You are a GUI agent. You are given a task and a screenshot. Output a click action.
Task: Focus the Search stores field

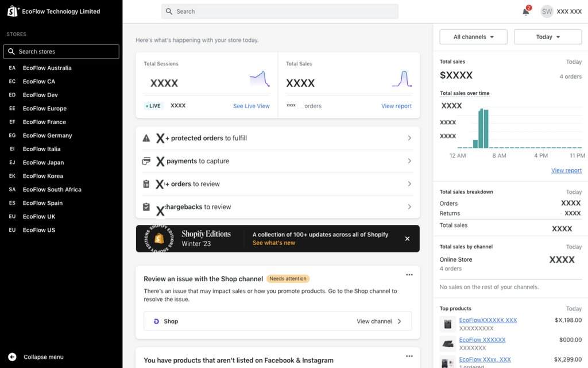click(61, 52)
